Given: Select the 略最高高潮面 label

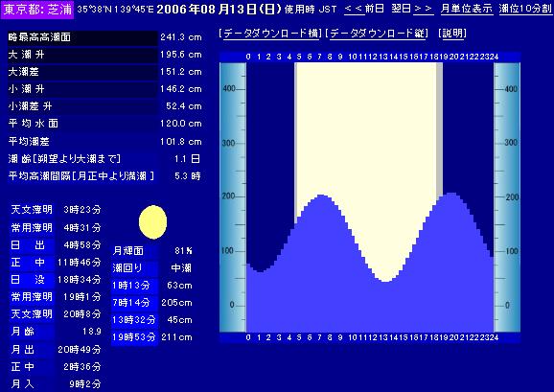Looking at the screenshot, I should click(39, 37).
